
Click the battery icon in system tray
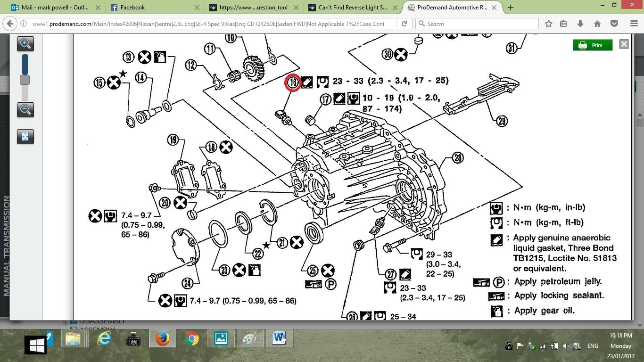coord(554,346)
